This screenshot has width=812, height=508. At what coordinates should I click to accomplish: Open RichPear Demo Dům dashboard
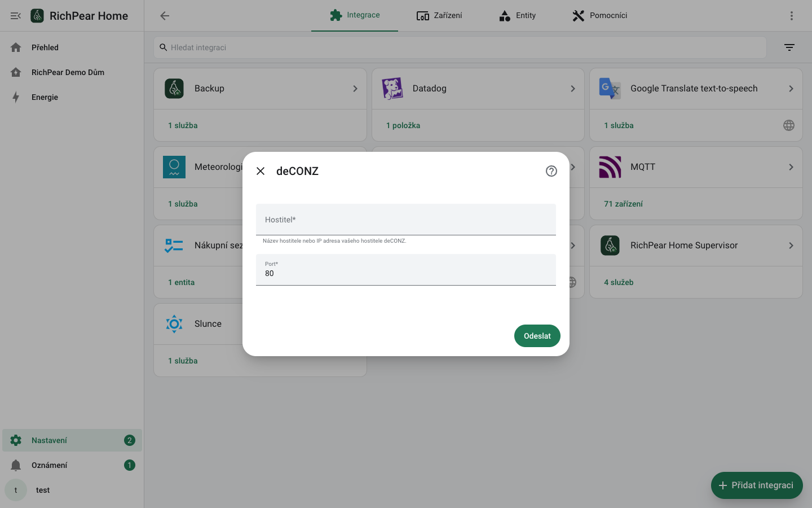click(72, 72)
